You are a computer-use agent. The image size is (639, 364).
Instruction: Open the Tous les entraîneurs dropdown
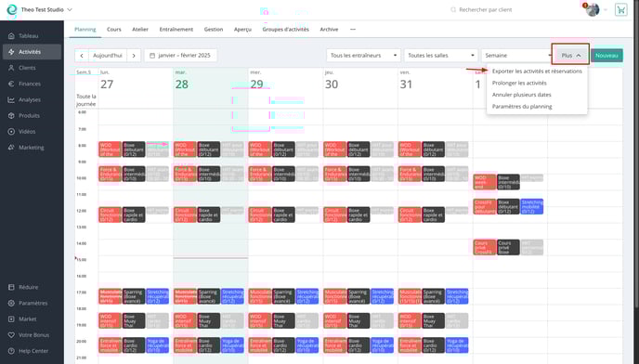pyautogui.click(x=363, y=56)
